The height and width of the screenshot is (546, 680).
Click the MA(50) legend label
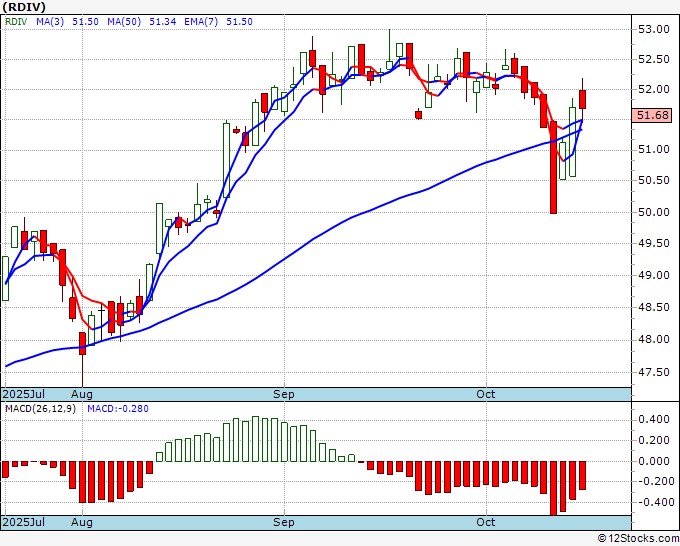(124, 22)
